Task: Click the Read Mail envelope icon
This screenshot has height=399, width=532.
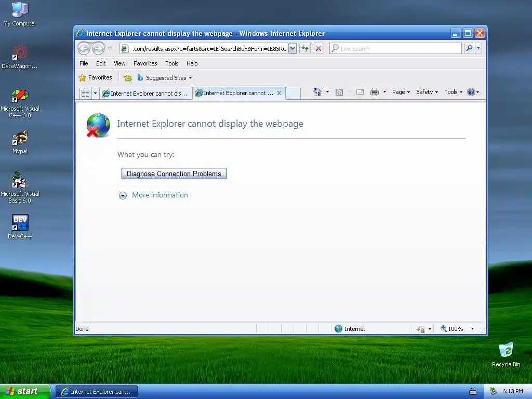Action: coord(360,92)
